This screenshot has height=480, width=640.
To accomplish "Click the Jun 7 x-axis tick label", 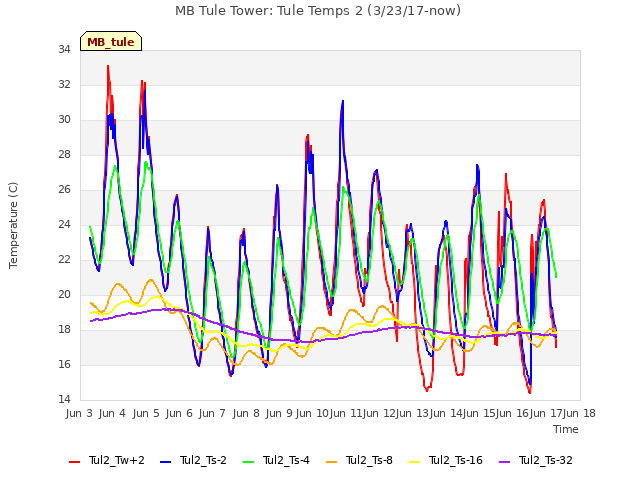I will tap(212, 413).
